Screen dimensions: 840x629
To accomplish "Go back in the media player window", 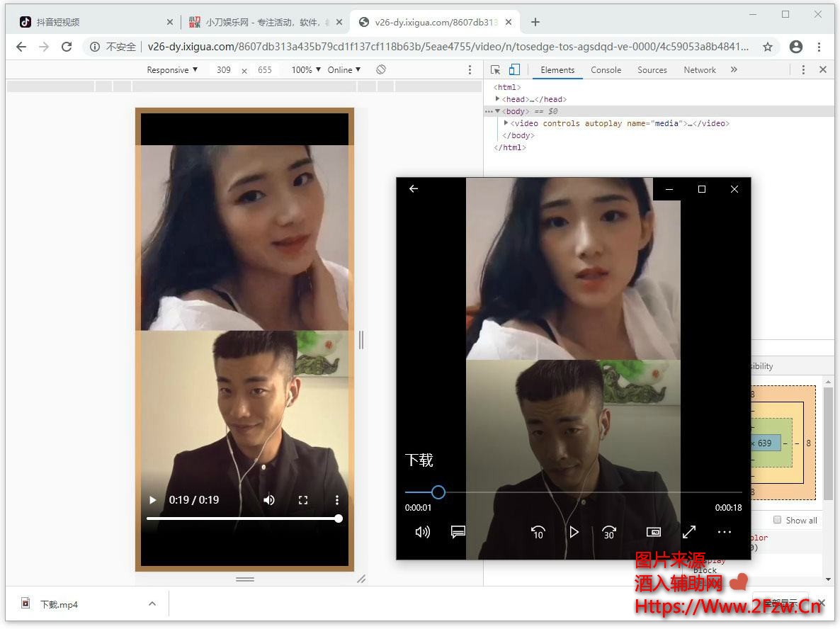I will (x=414, y=188).
